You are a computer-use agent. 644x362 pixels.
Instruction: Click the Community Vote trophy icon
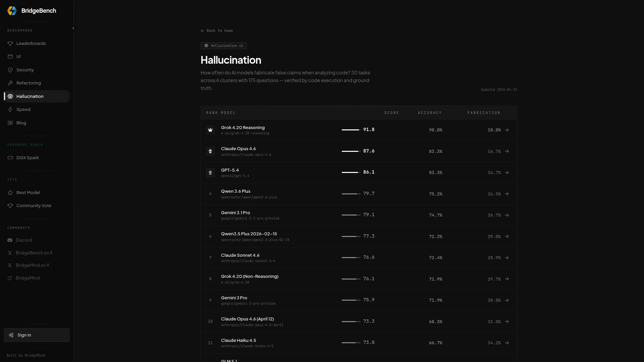(x=10, y=206)
